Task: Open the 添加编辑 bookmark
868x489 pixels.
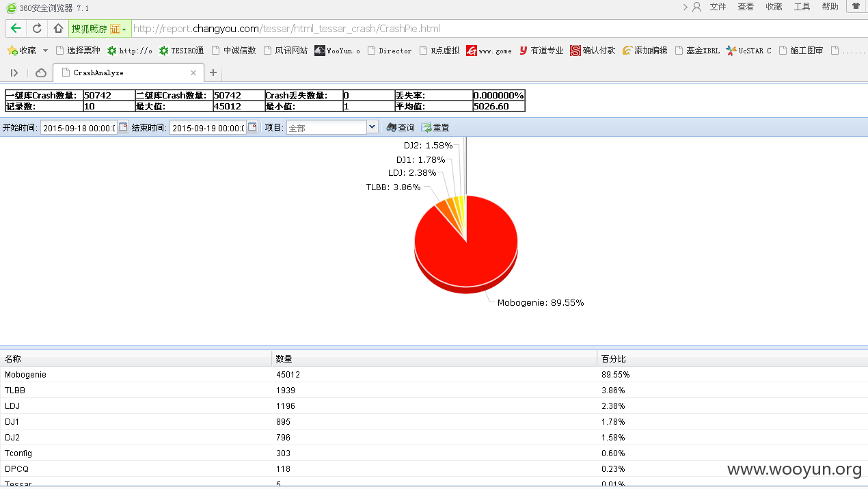Action: tap(645, 51)
